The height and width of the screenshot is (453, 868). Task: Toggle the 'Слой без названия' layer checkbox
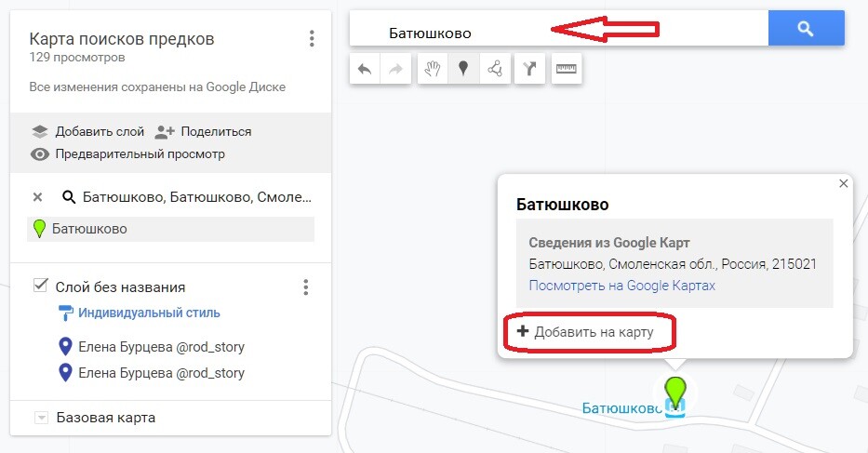[40, 286]
